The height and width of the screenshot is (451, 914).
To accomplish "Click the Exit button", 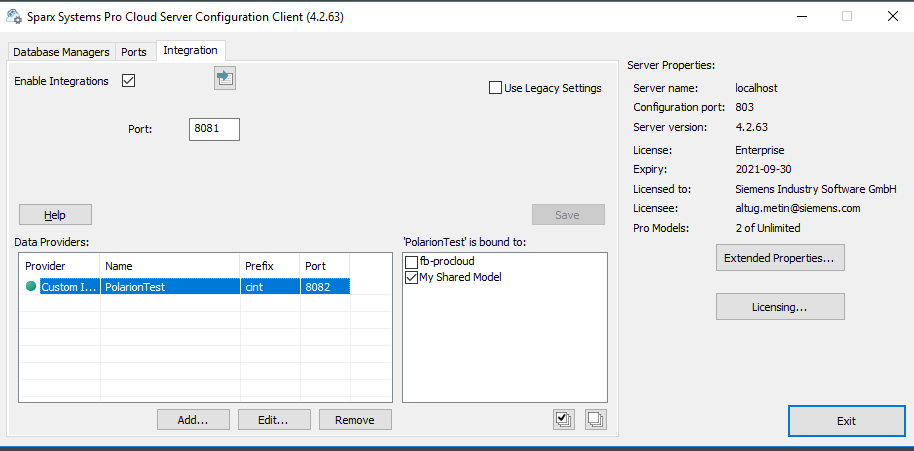I will [x=846, y=421].
